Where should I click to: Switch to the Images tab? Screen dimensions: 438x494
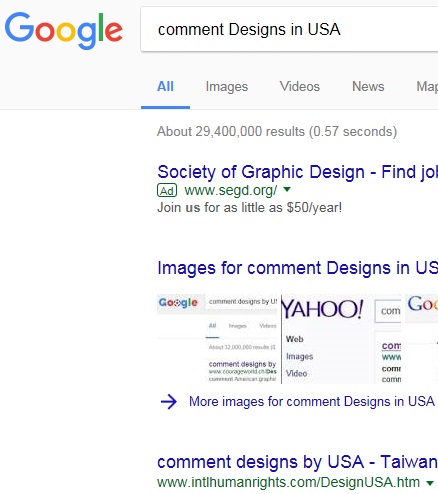[227, 87]
